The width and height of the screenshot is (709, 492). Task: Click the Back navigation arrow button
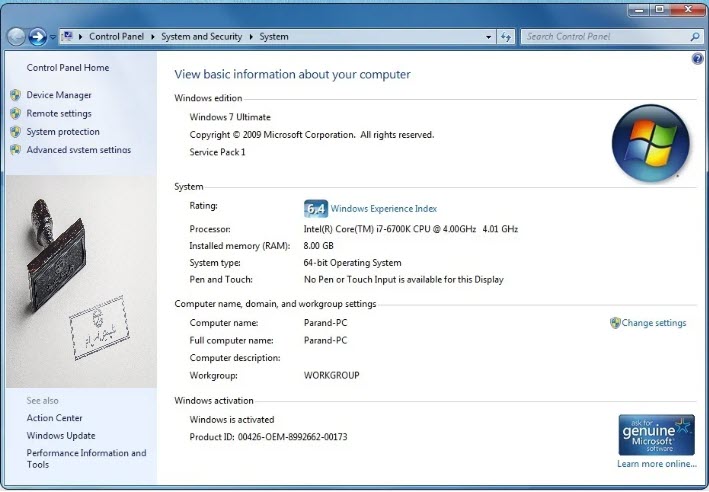(x=16, y=37)
